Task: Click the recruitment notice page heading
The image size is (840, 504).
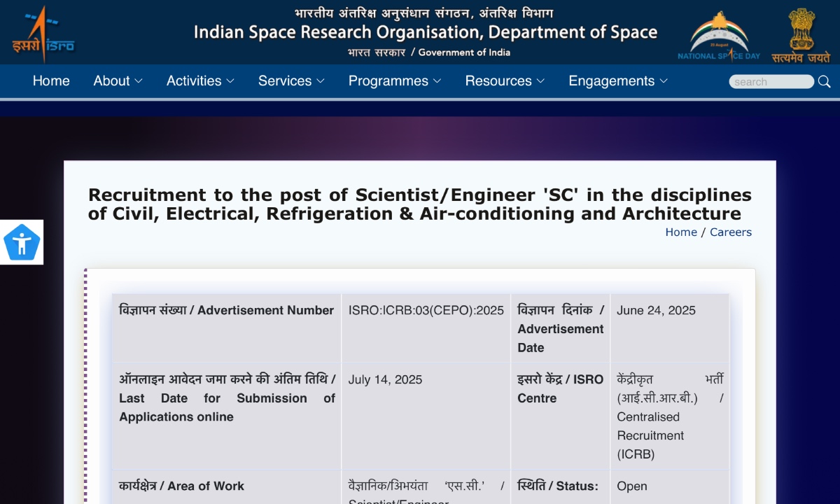Action: (420, 204)
